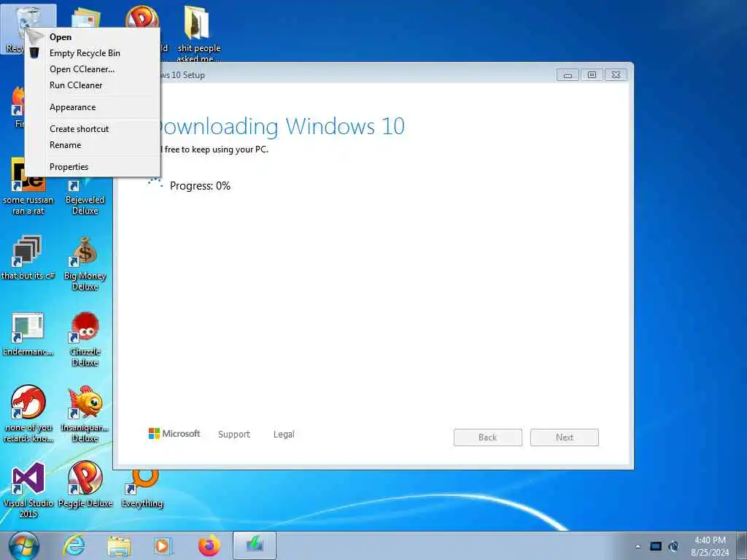Select the red lobster icon shortcut
The image size is (747, 560).
point(28,413)
